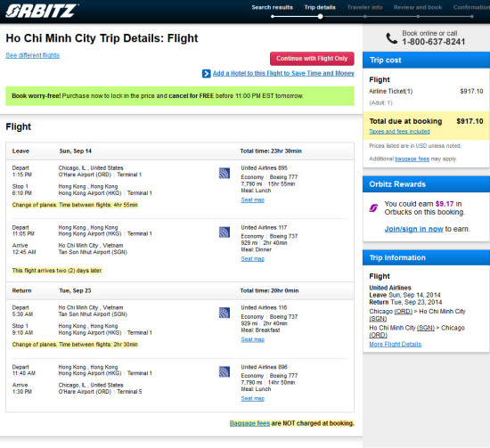Select the Trip details step
Screen dimensions: 490x448
tap(320, 7)
